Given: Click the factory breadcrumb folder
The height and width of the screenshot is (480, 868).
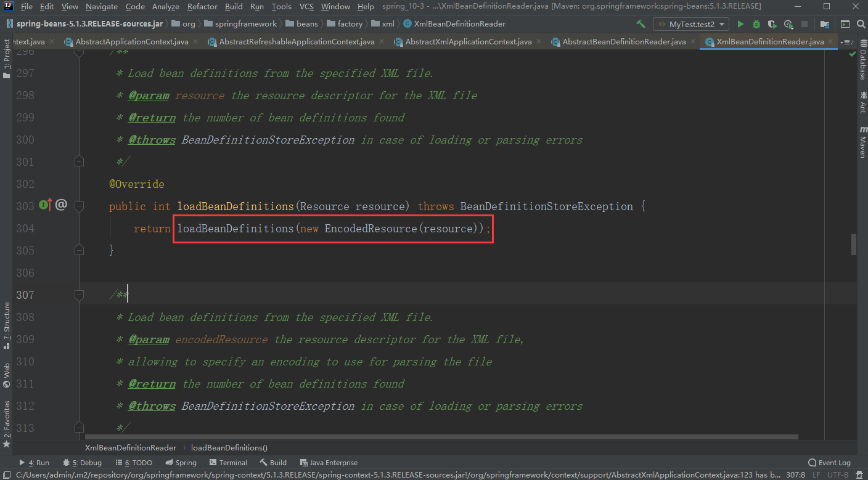Looking at the screenshot, I should coord(344,24).
